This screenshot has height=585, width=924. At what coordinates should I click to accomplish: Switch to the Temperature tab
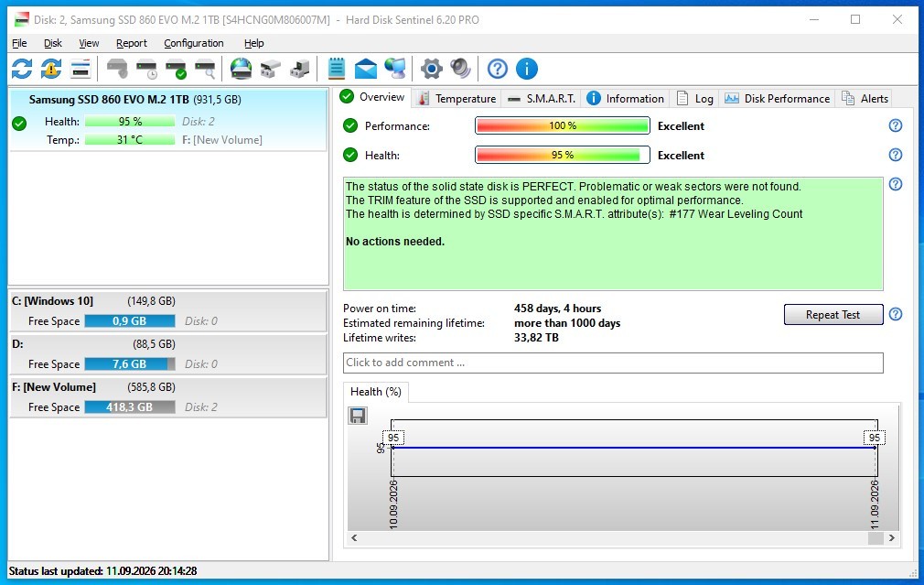(x=457, y=99)
